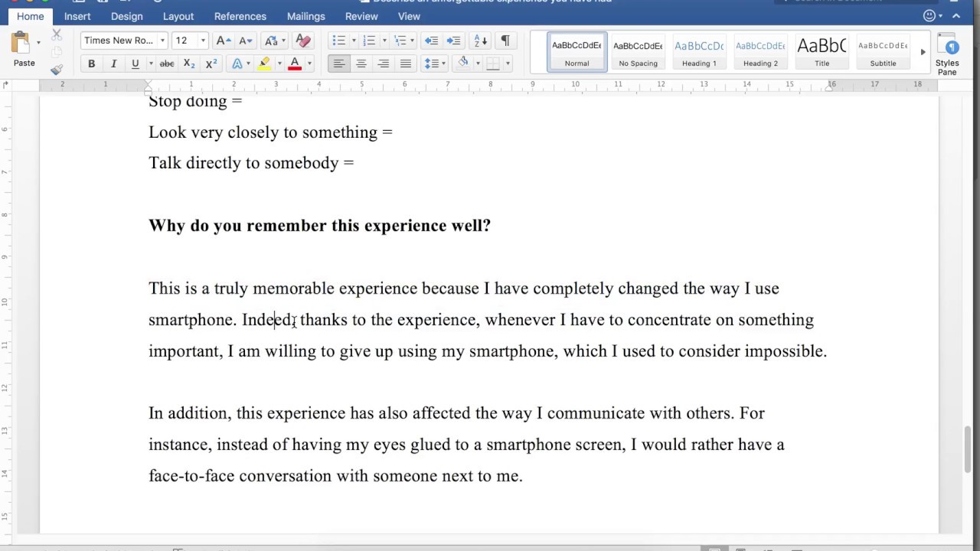Click the multilevel list icon
The width and height of the screenshot is (980, 551).
pos(400,41)
